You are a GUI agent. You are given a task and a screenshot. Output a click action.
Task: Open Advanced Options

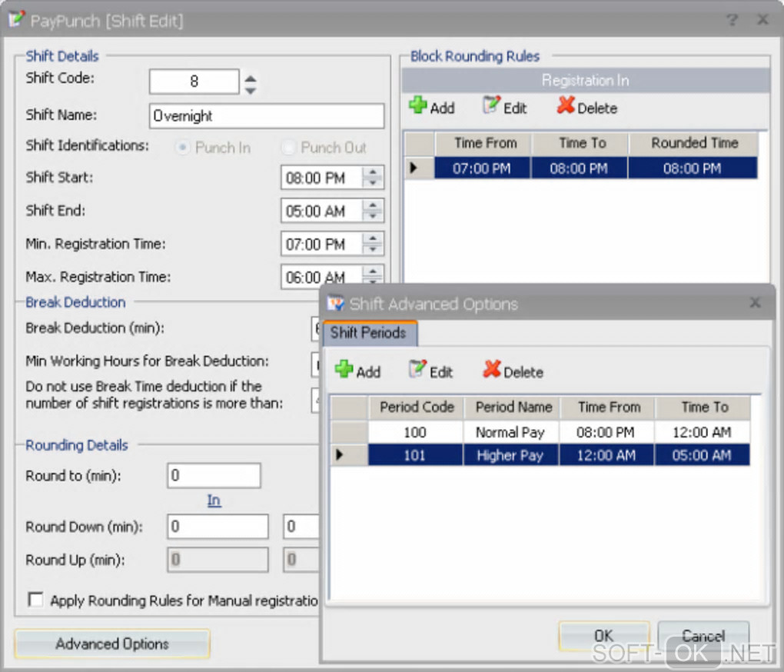[x=112, y=643]
